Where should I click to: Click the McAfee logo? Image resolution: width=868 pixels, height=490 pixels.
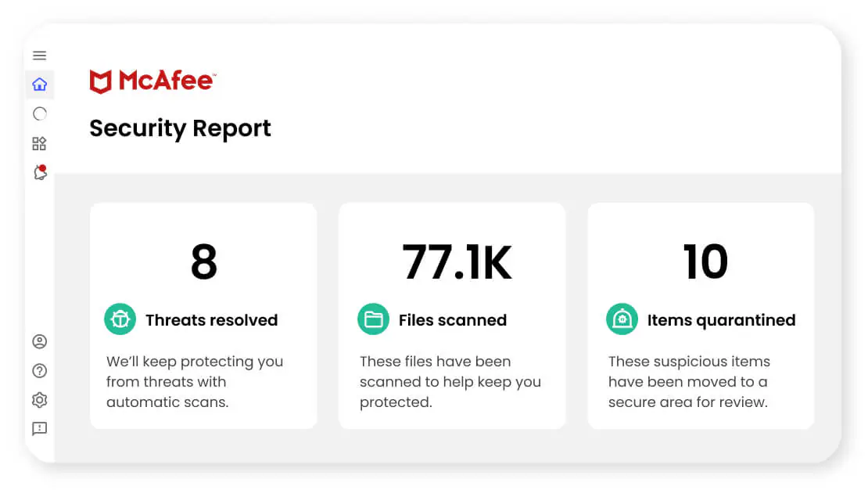click(x=152, y=81)
